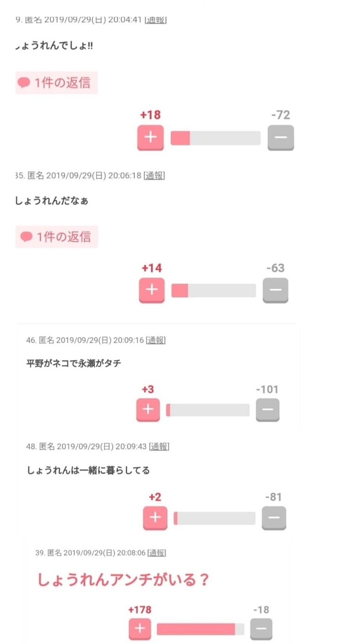
Task: Report comment 39 using 通報
Action: coord(157,553)
